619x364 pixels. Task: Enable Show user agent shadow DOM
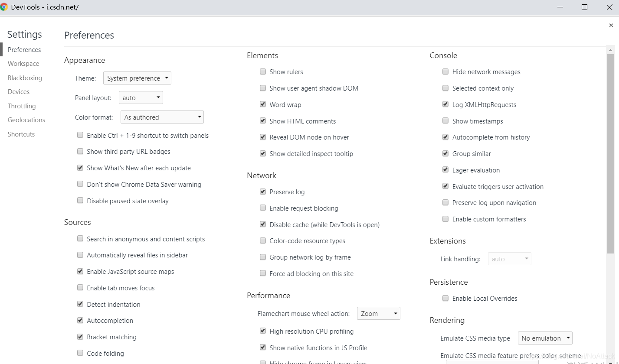coord(263,88)
